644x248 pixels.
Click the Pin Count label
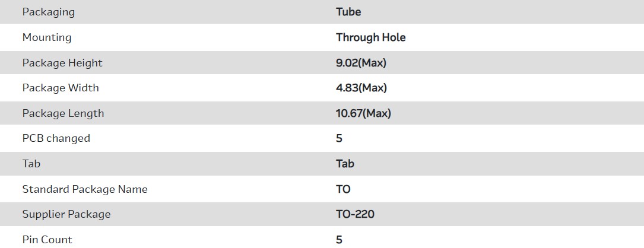47,240
